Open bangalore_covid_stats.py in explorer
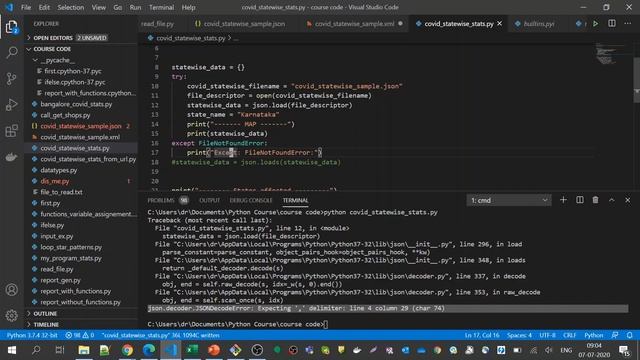Screen dimensions: 640x360 click(76, 104)
